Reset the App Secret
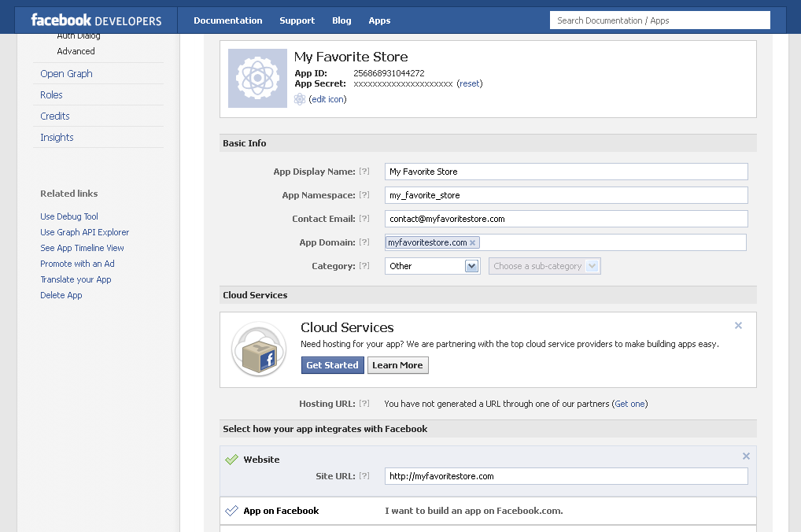The height and width of the screenshot is (532, 801). (x=470, y=83)
